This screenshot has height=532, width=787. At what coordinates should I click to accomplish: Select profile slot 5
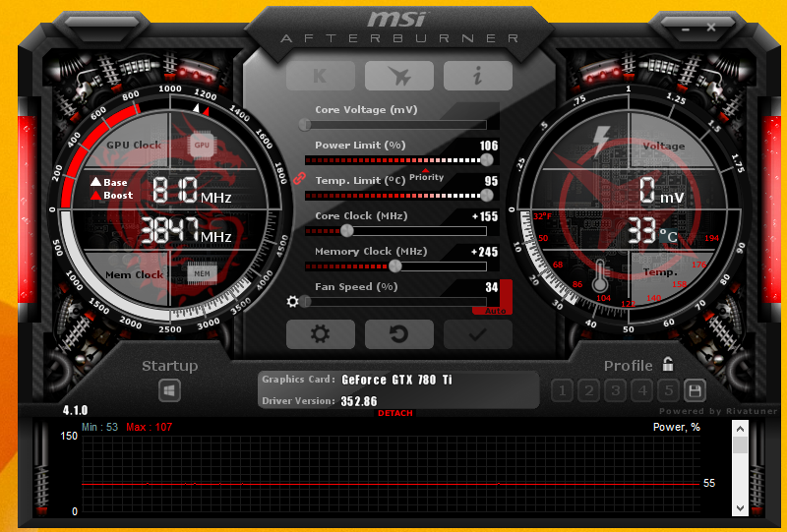pyautogui.click(x=669, y=390)
